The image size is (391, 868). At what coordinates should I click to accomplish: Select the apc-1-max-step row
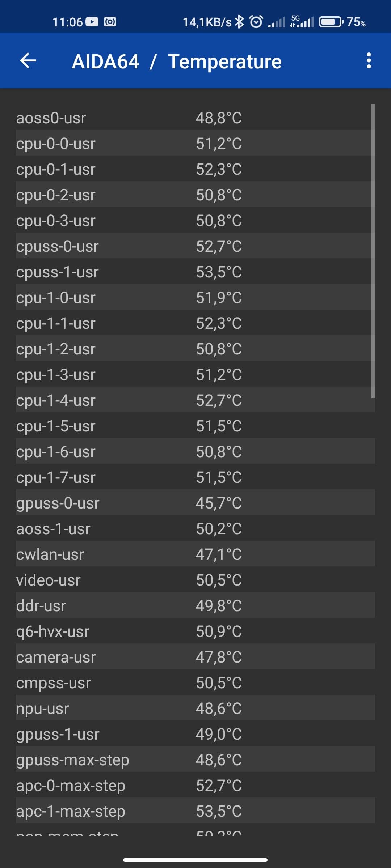[195, 810]
